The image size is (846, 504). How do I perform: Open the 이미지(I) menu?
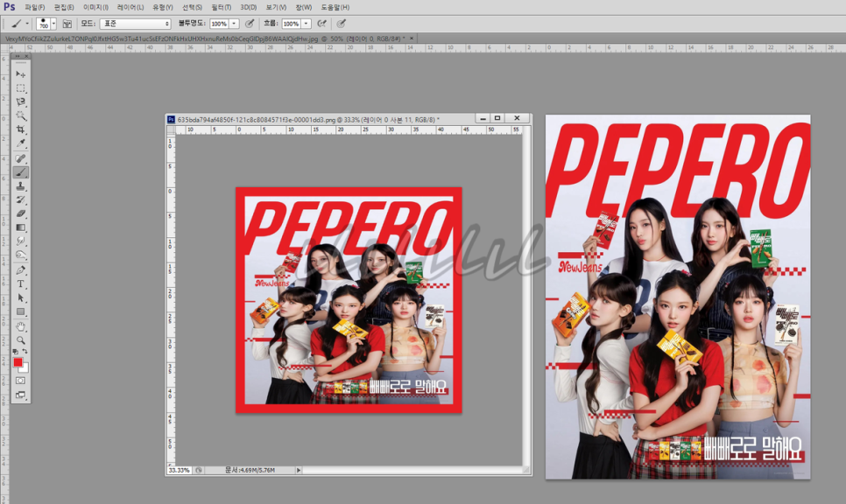pos(95,8)
